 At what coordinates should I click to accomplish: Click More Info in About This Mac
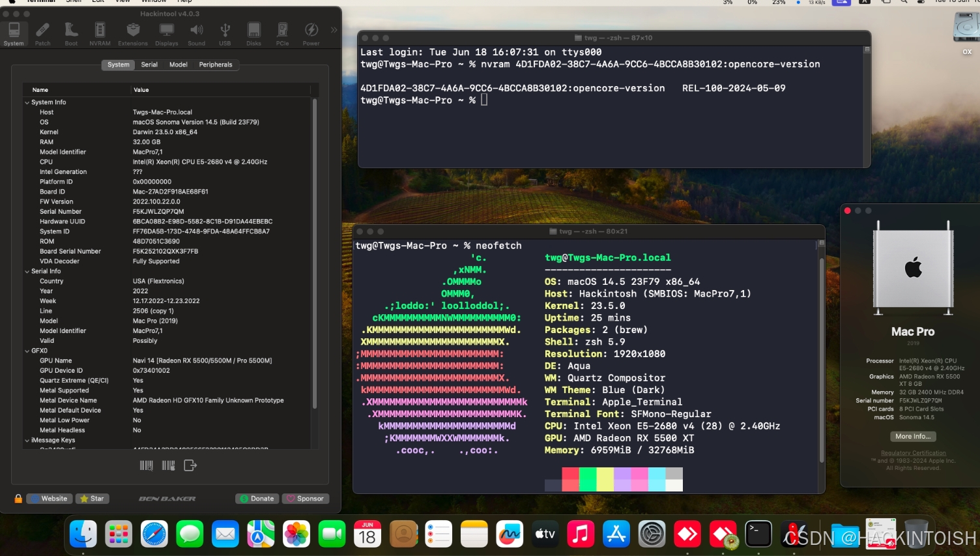tap(913, 437)
